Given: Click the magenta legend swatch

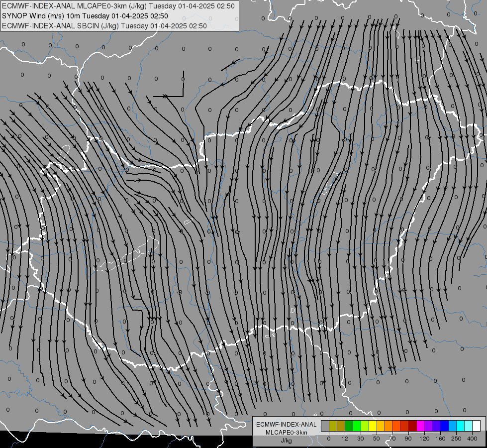Looking at the screenshot, I should coord(420,426).
